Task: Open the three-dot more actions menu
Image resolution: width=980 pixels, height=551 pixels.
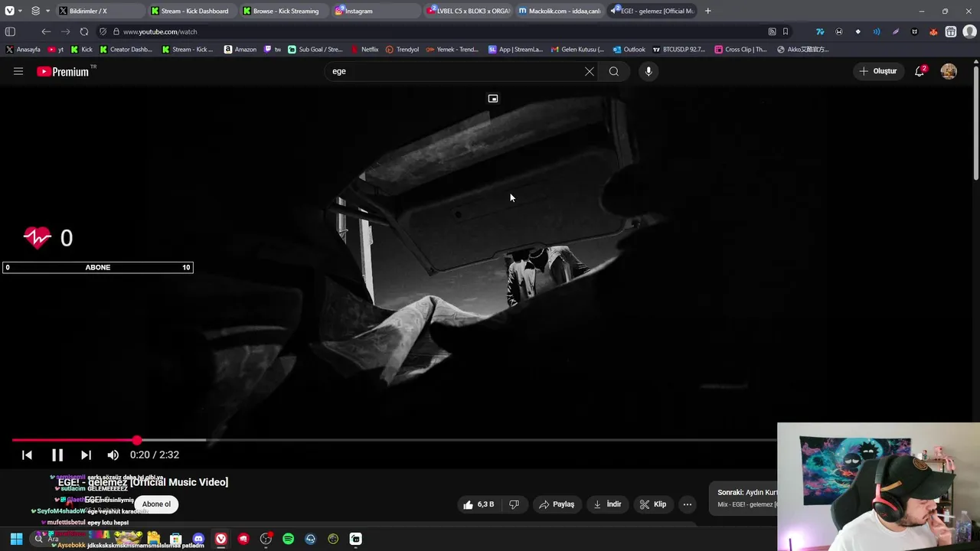Action: point(688,504)
